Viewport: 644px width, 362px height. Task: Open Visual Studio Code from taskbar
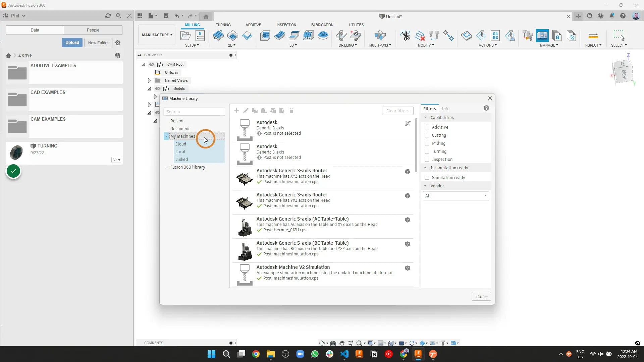344,354
